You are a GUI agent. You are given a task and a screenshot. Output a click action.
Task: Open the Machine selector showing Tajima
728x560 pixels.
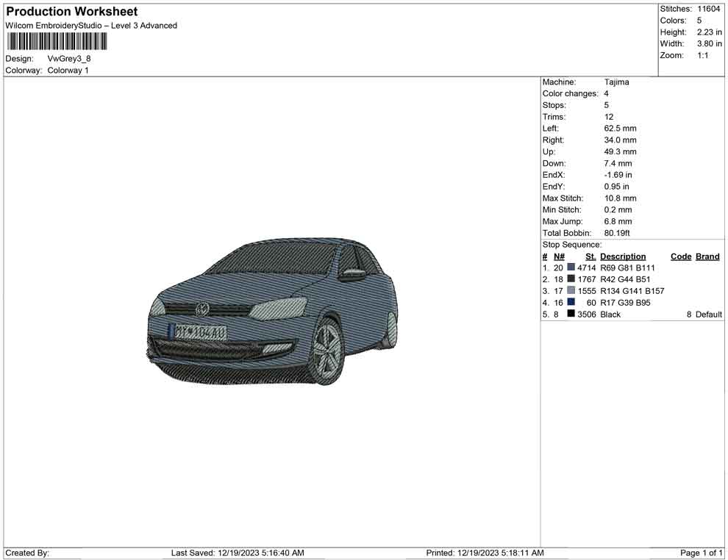pyautogui.click(x=615, y=82)
